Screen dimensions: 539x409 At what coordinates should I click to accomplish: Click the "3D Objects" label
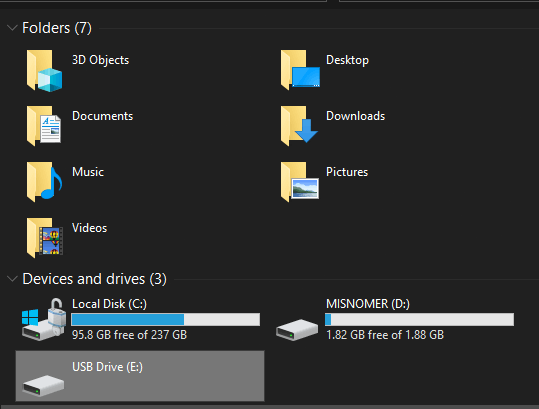pos(100,60)
